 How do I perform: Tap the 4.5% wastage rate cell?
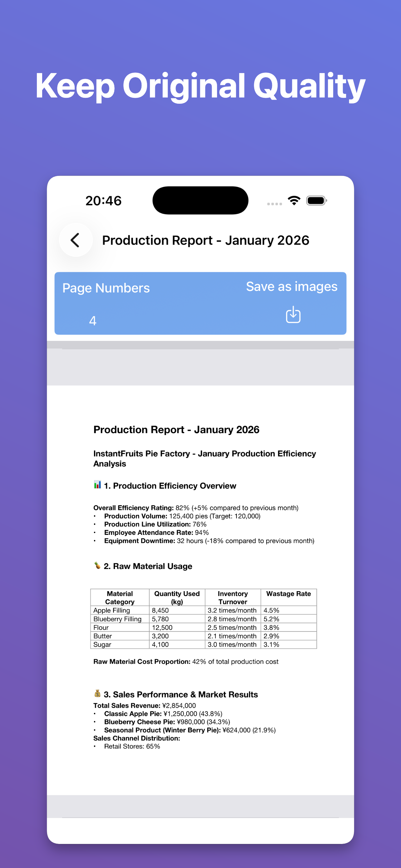(x=289, y=610)
